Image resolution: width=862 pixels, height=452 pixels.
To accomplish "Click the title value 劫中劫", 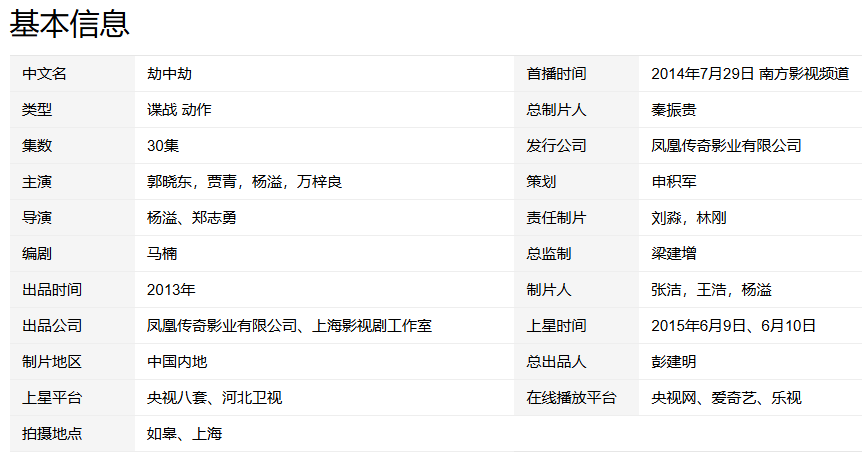I will tap(169, 74).
